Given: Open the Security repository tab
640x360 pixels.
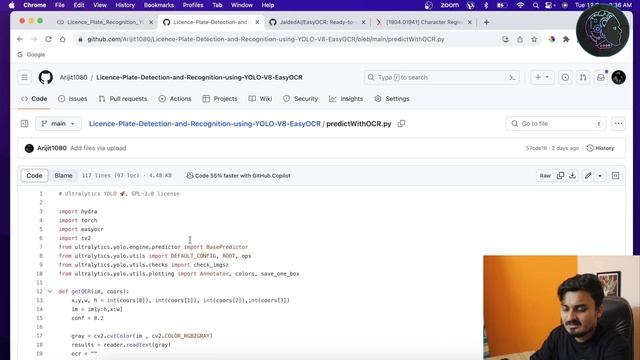Looking at the screenshot, I should [300, 99].
